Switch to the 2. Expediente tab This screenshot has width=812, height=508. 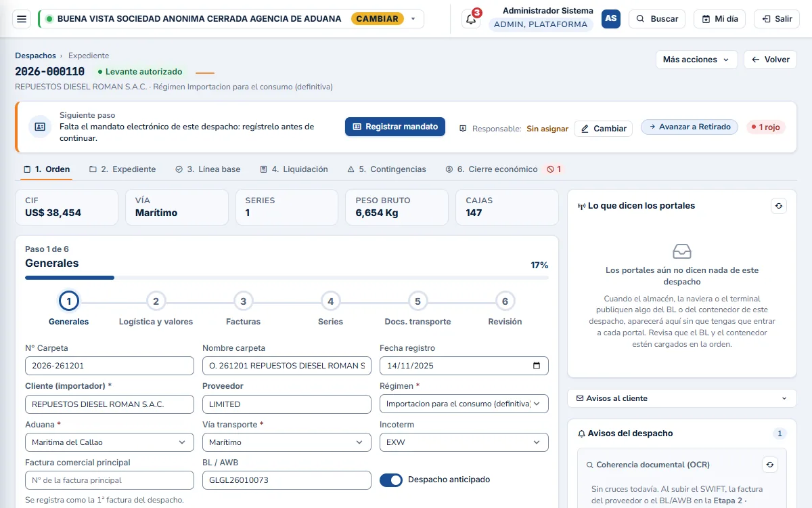[x=122, y=169]
